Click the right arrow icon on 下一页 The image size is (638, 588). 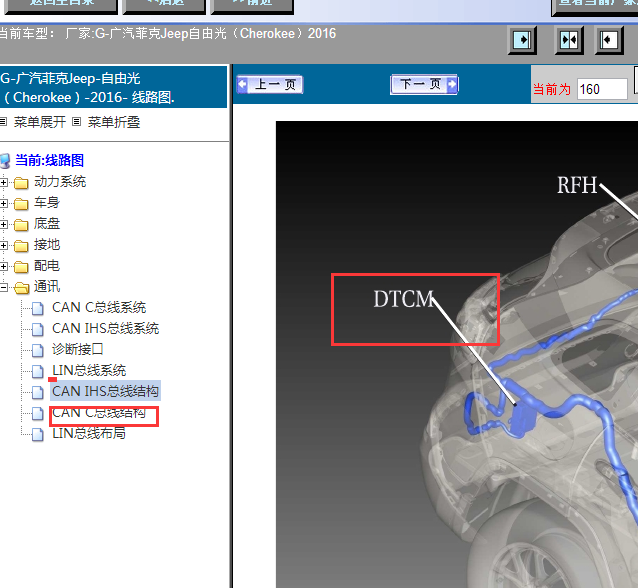tap(452, 84)
